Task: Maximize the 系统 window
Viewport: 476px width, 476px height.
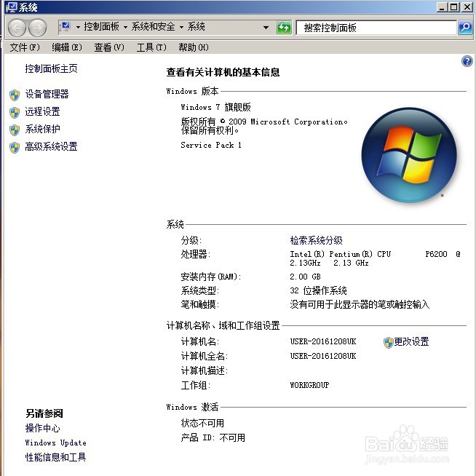Action: pos(454,7)
